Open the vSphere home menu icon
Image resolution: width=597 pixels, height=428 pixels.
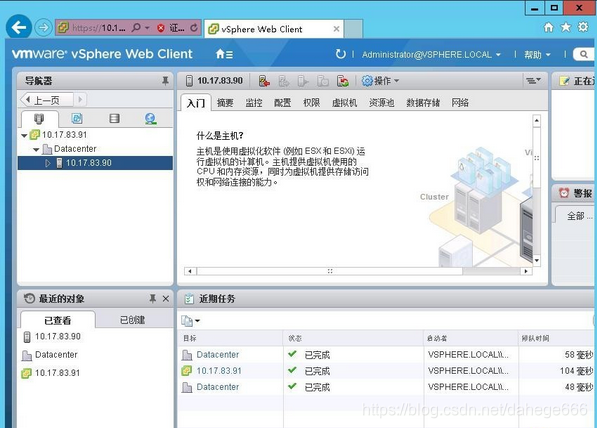click(224, 54)
